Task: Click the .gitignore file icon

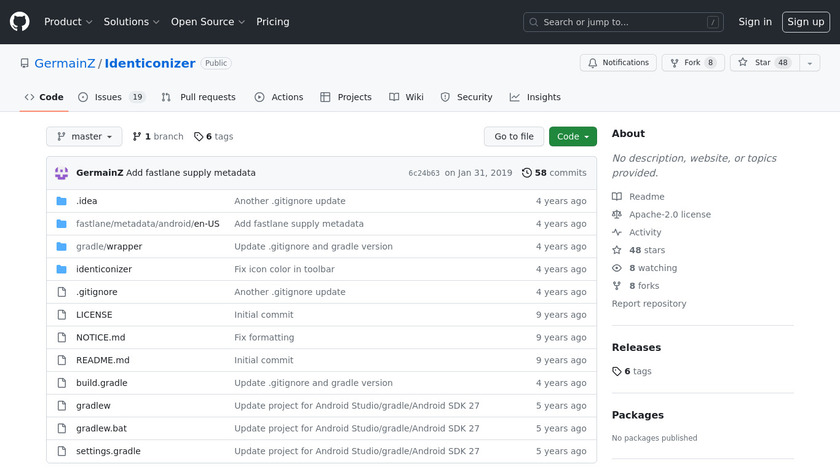Action: tap(62, 292)
